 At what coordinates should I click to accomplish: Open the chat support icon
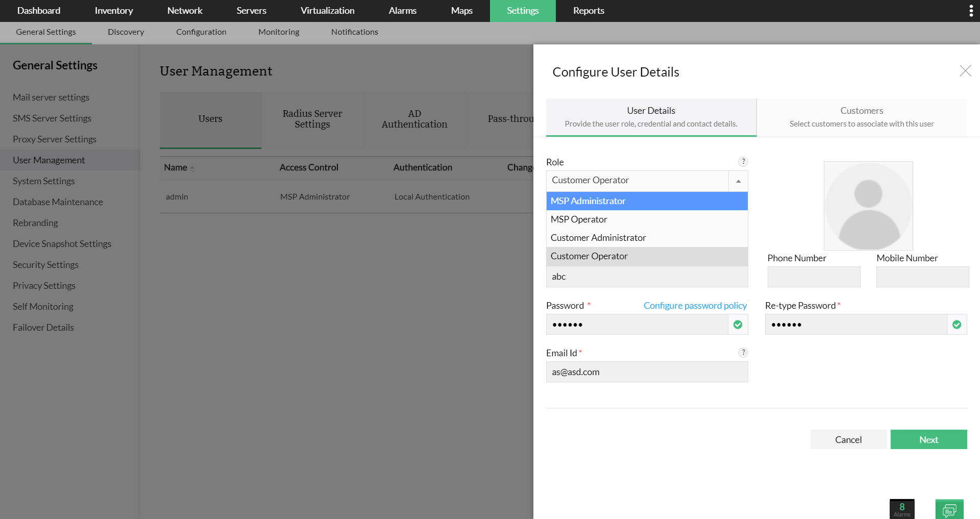click(x=949, y=509)
